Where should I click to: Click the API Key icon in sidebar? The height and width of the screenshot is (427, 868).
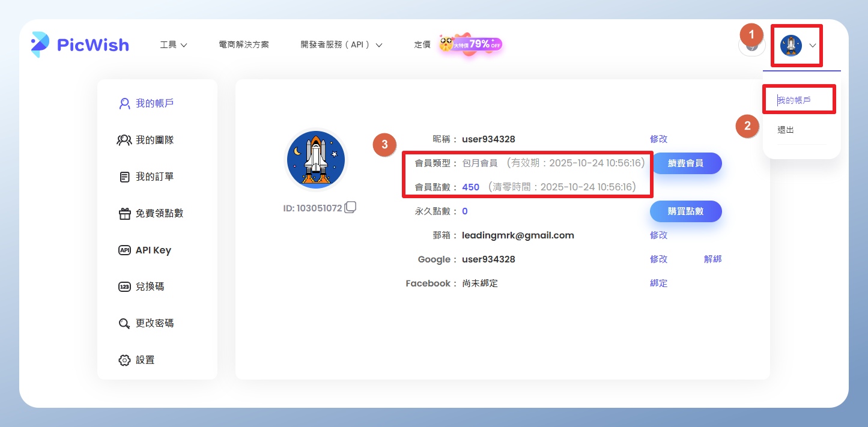pos(124,250)
